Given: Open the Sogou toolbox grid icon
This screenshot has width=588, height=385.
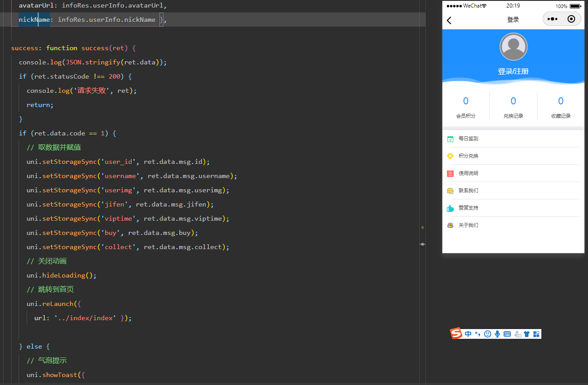Looking at the screenshot, I should tap(536, 334).
